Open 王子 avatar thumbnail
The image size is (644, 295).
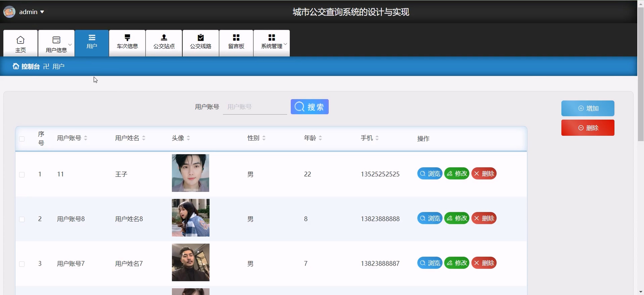(190, 173)
